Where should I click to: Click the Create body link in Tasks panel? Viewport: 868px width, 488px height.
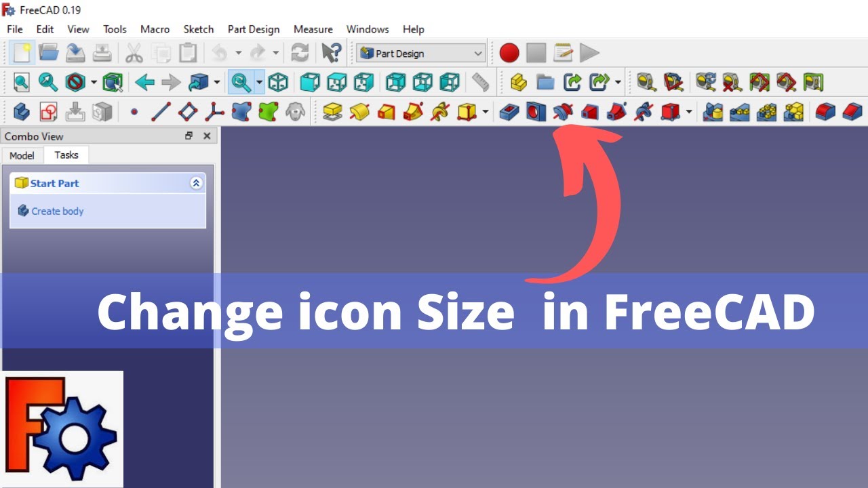[x=57, y=211]
